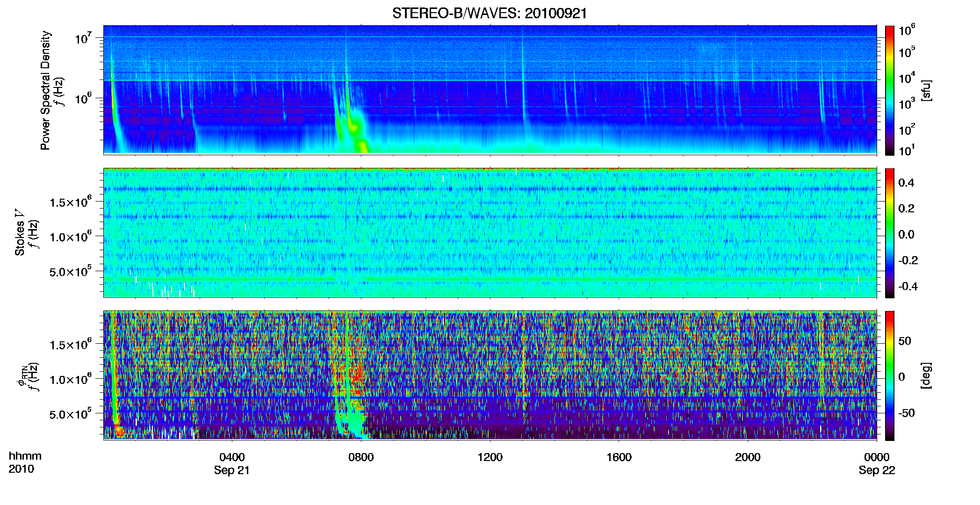
Task: Click the 1.5×10^6 tick on phi RTN axis
Action: coord(71,345)
